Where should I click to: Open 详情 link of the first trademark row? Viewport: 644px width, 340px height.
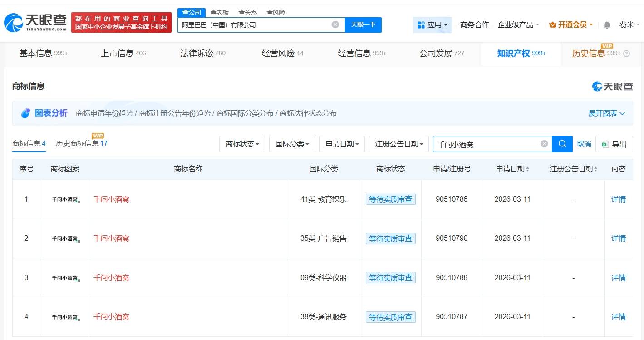pos(618,199)
